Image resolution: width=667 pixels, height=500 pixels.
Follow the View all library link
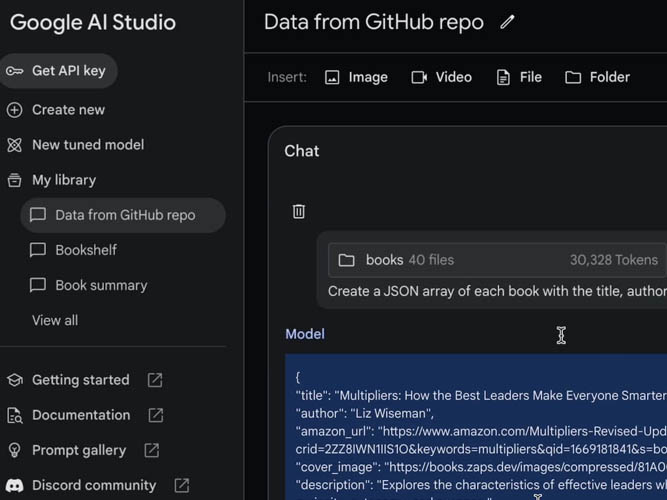55,320
